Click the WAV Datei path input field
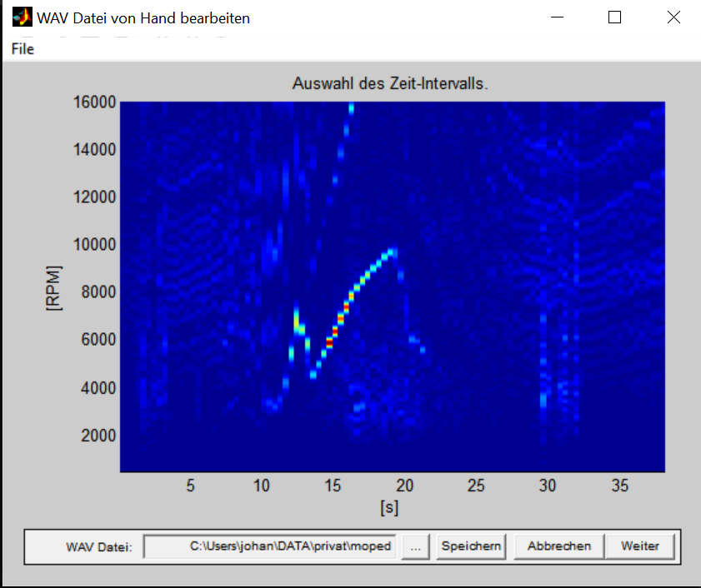This screenshot has height=588, width=701. coord(269,546)
